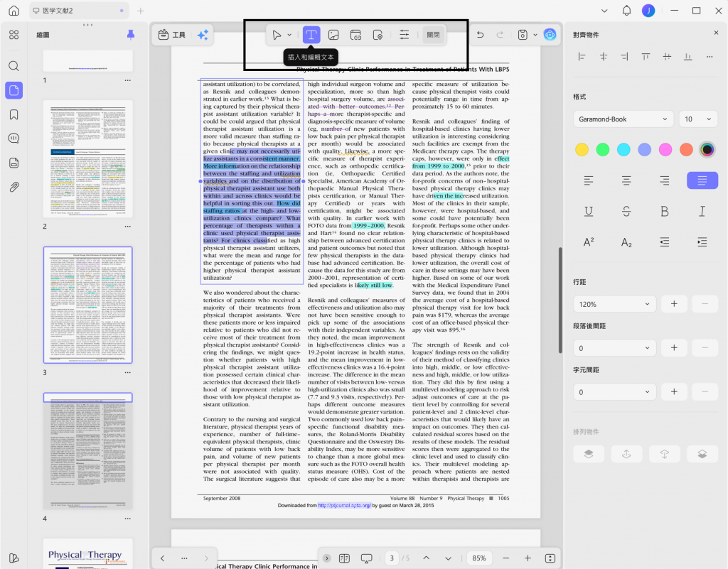Apply superscript formatting
This screenshot has width=728, height=569.
tap(589, 242)
